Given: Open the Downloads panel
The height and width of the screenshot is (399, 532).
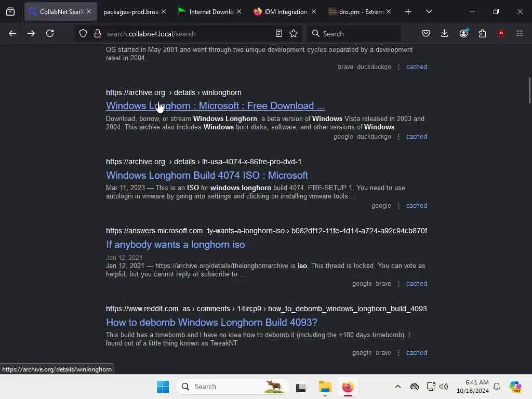Looking at the screenshot, I should [445, 33].
